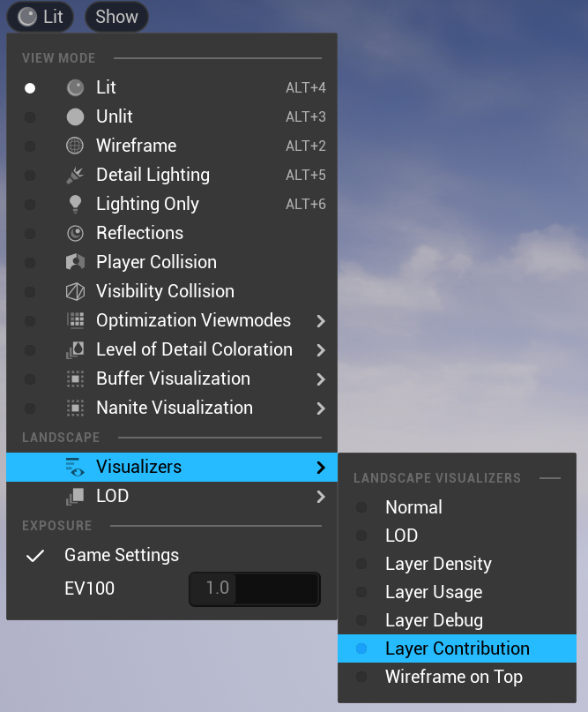Image resolution: width=588 pixels, height=712 pixels.
Task: Click the Lit view mode sphere icon
Action: 75,87
